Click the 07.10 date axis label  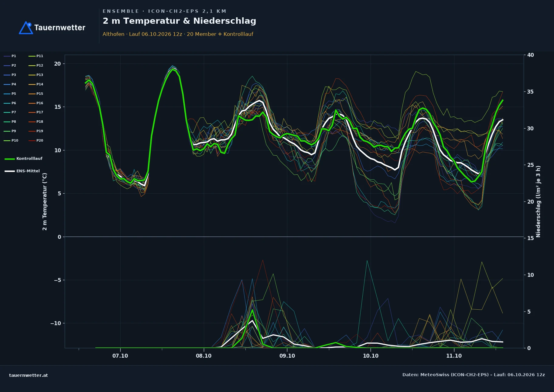click(120, 356)
